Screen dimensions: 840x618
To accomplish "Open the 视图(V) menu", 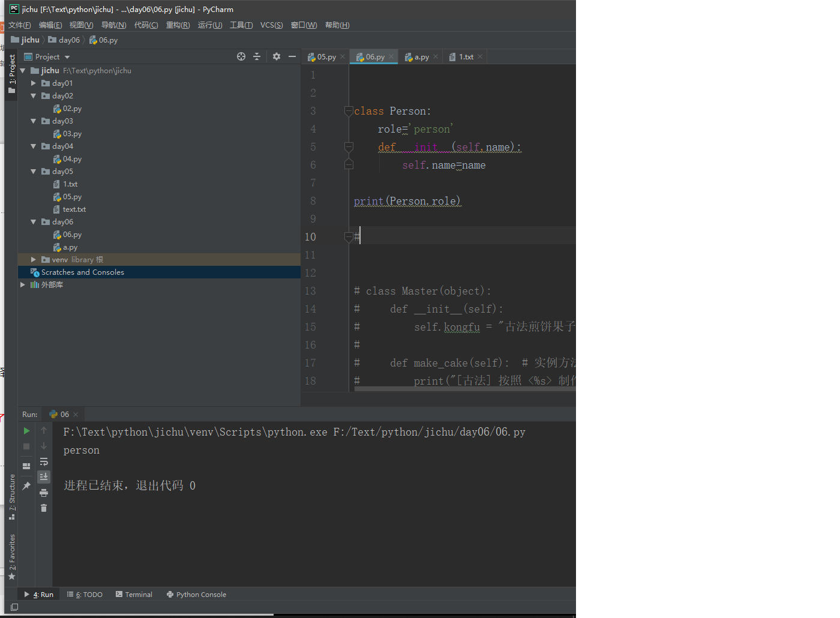I will 81,25.
